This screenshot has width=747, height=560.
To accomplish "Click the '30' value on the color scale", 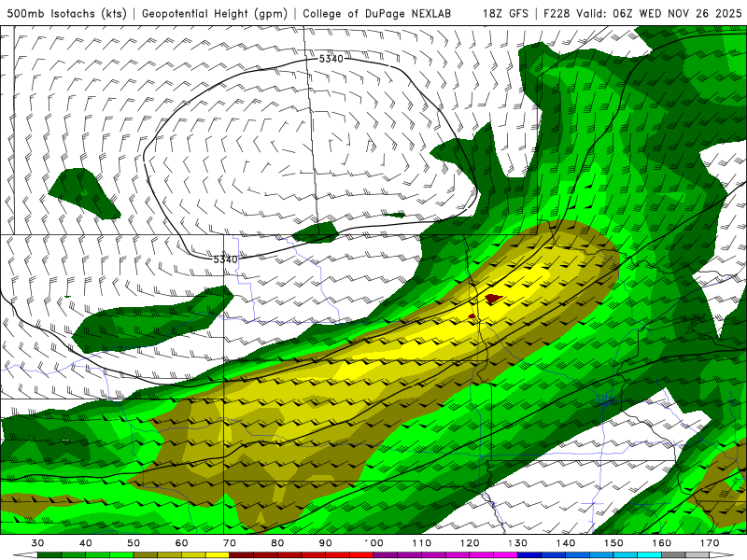I will click(x=37, y=543).
